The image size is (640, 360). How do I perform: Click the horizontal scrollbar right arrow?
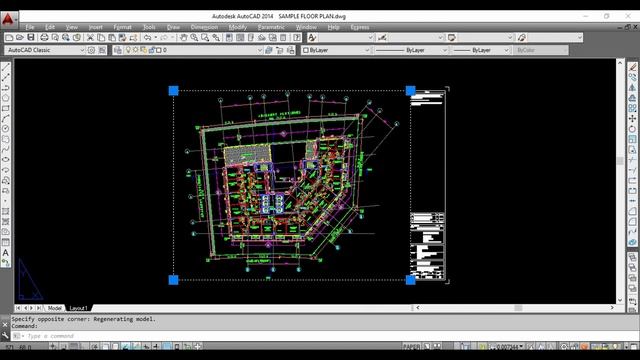click(612, 308)
